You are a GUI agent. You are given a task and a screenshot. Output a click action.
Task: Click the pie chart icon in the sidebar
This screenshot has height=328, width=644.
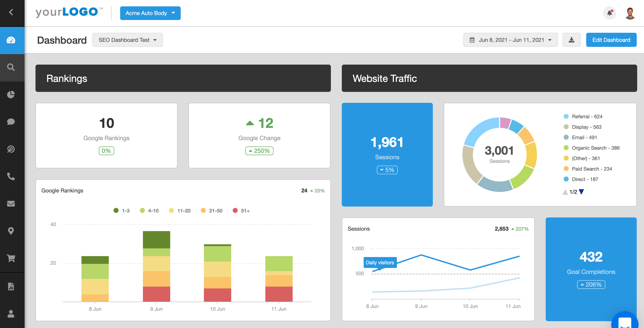point(11,94)
